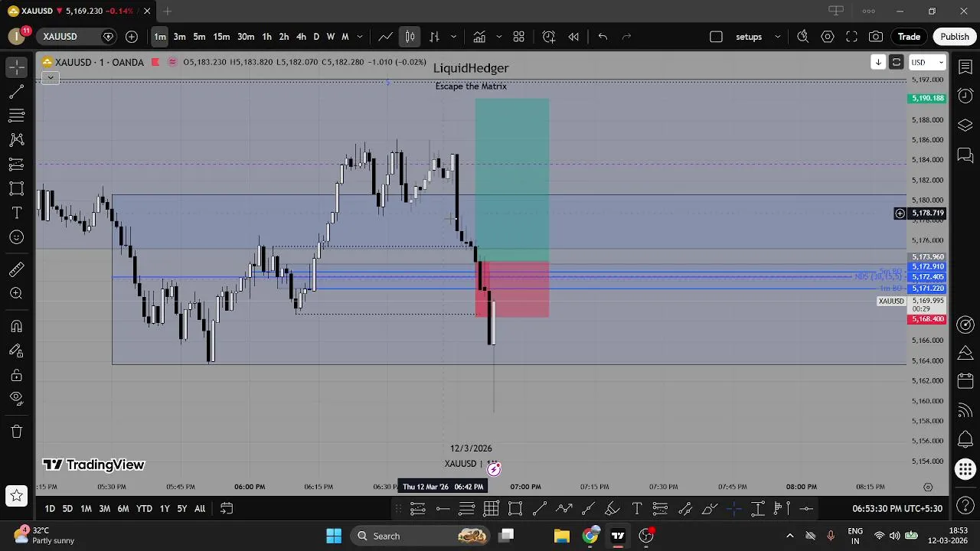Open chart settings hexagon icon
Image resolution: width=980 pixels, height=551 pixels.
827,37
